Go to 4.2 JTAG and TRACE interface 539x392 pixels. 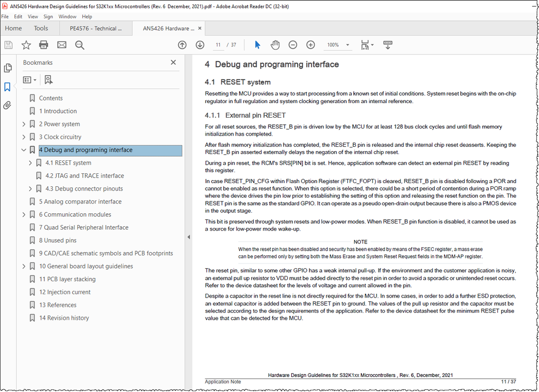click(x=85, y=176)
